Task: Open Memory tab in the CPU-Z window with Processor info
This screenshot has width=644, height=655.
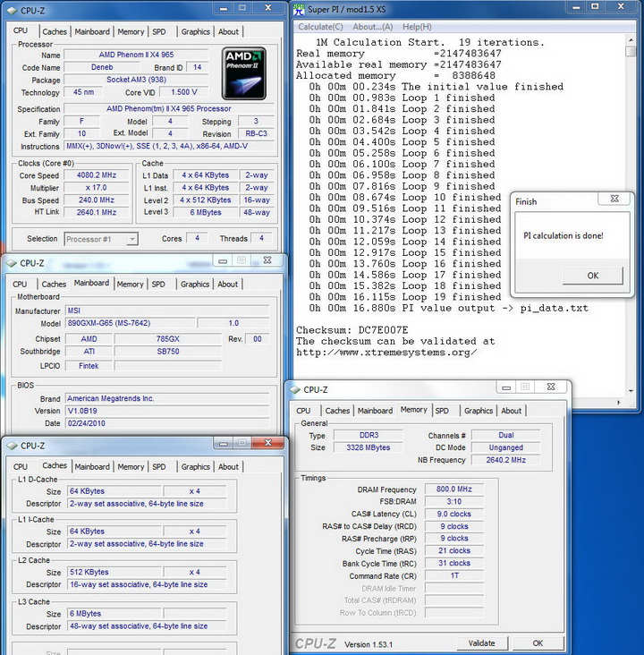Action: point(131,31)
